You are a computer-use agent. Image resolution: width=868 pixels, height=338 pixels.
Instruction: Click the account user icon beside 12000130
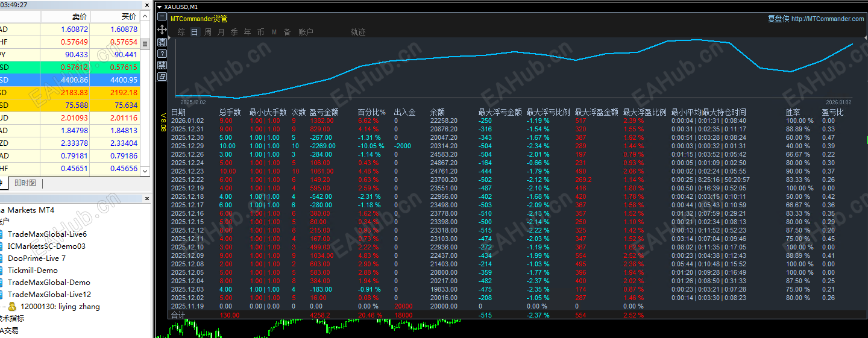tap(12, 306)
